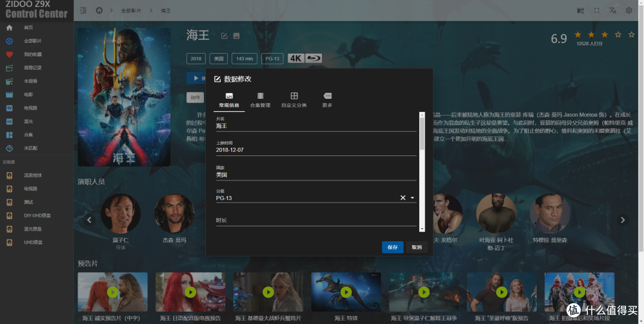Open the settings gear icon
644x324 pixels.
click(x=629, y=11)
